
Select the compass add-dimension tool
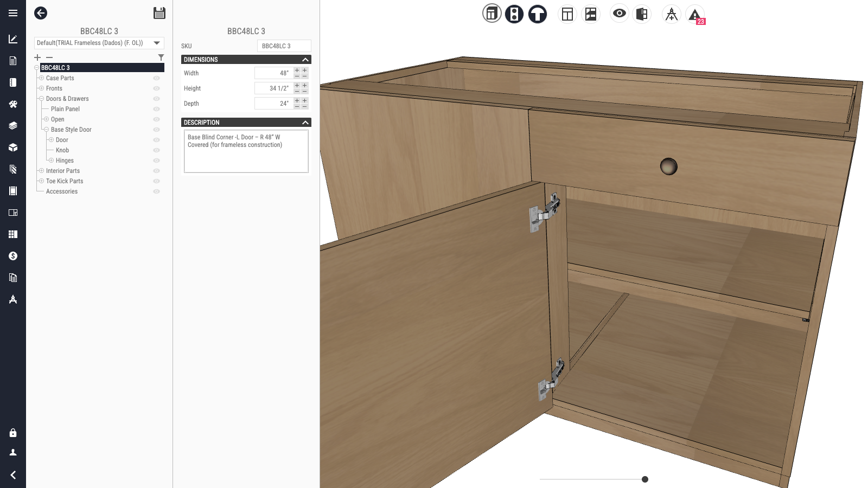pyautogui.click(x=672, y=14)
